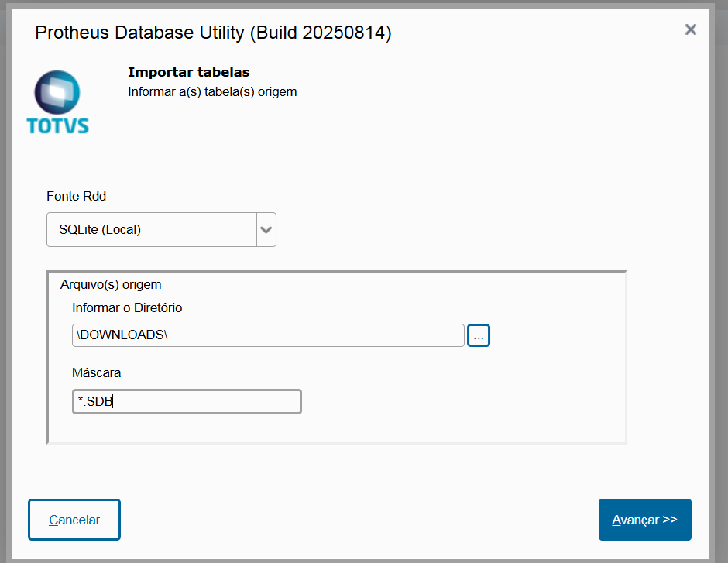Click the Importar tabelas heading
Image resolution: width=728 pixels, height=563 pixels.
pos(188,72)
